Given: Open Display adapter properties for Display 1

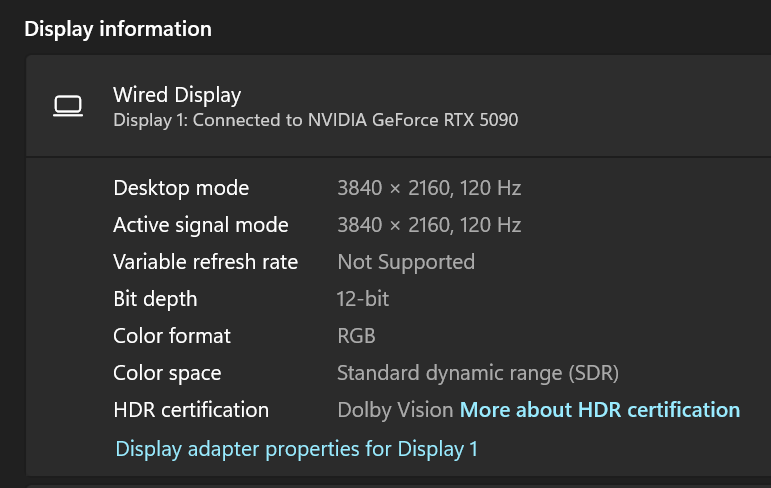Looking at the screenshot, I should tap(296, 449).
